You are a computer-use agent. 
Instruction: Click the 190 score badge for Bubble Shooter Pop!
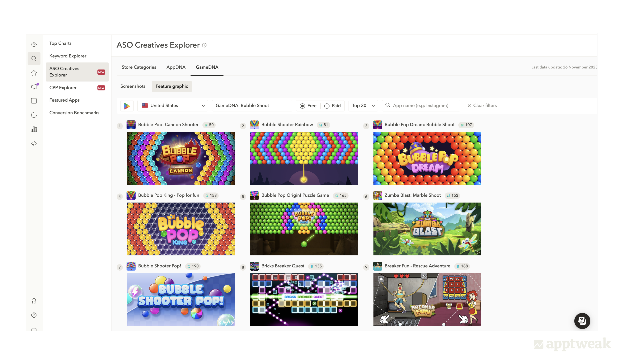(193, 266)
